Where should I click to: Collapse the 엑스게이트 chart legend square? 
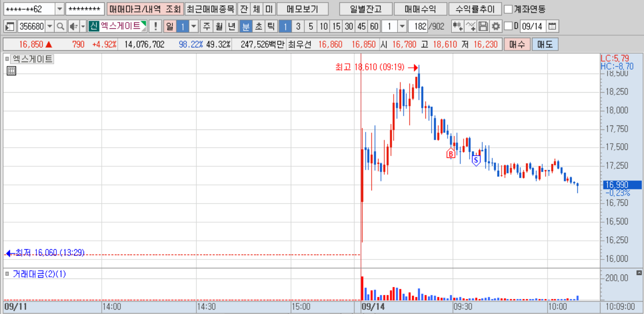(x=7, y=59)
